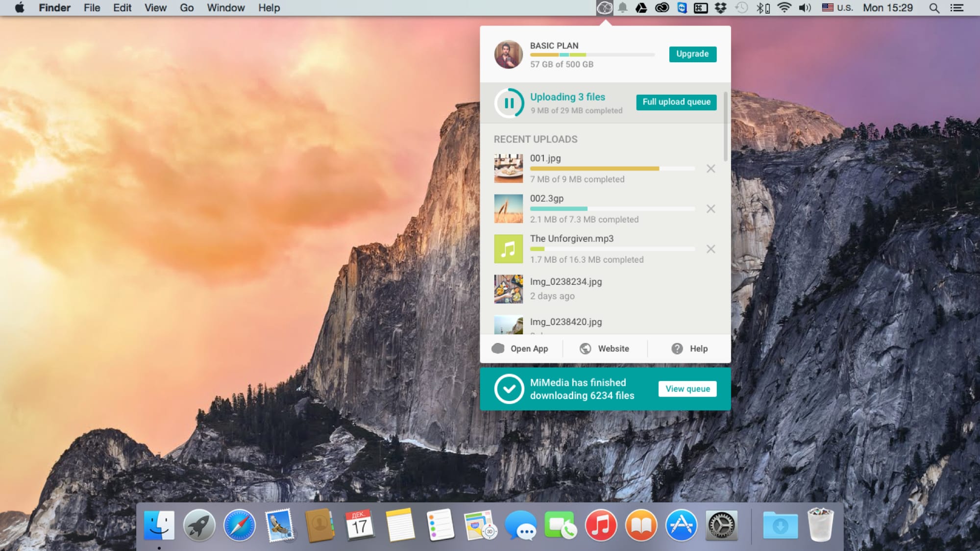Image resolution: width=980 pixels, height=551 pixels.
Task: Open the Full upload queue
Action: [x=676, y=102]
